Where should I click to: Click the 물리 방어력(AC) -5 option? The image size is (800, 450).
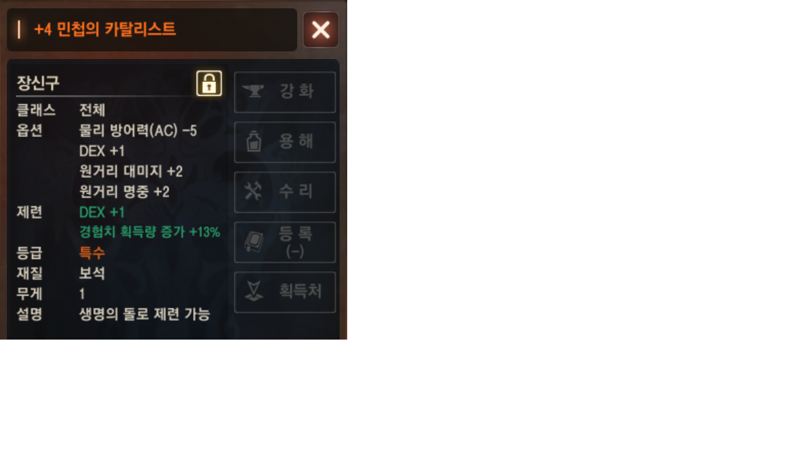click(138, 131)
